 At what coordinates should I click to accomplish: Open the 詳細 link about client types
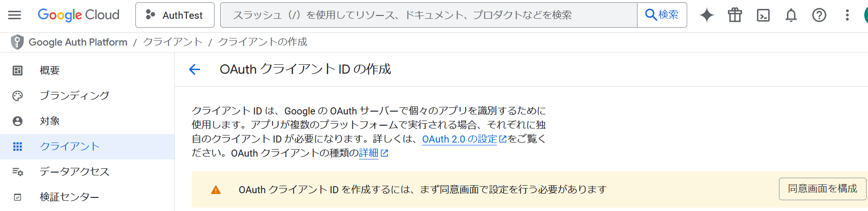(369, 153)
